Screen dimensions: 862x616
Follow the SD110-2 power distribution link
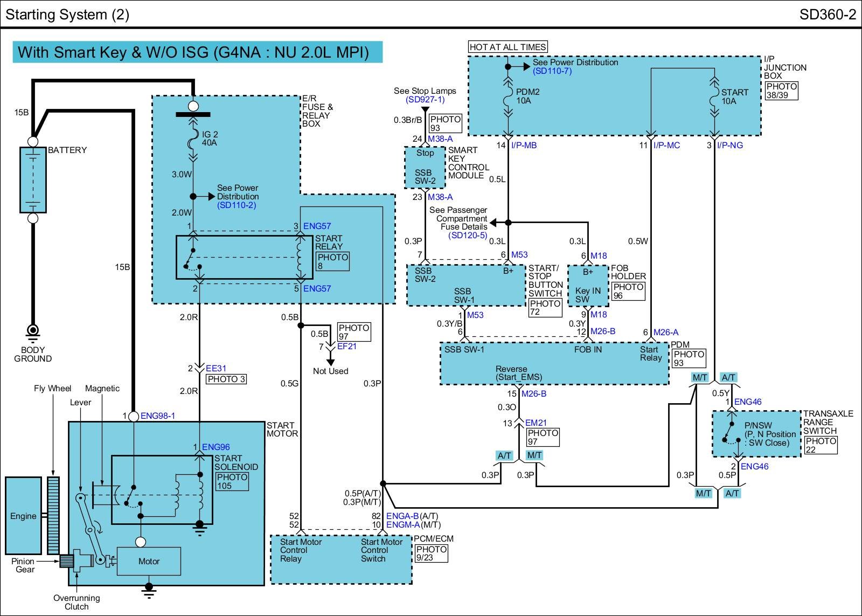click(237, 205)
